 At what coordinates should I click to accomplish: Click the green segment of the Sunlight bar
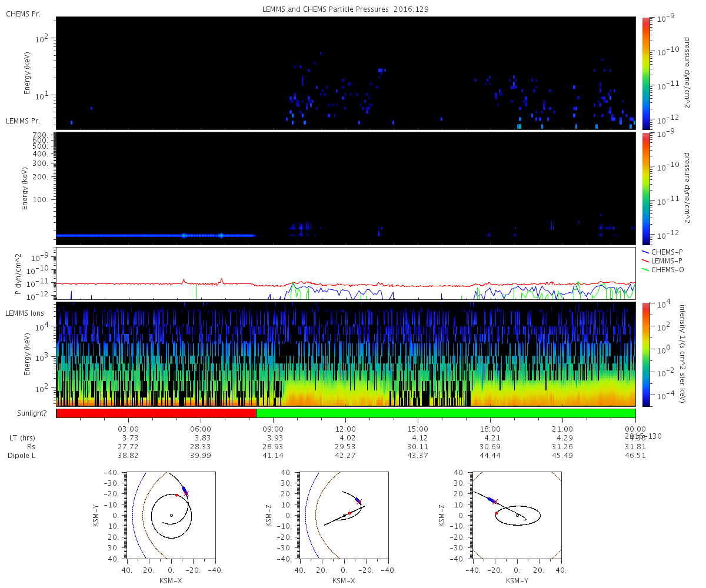coord(445,413)
